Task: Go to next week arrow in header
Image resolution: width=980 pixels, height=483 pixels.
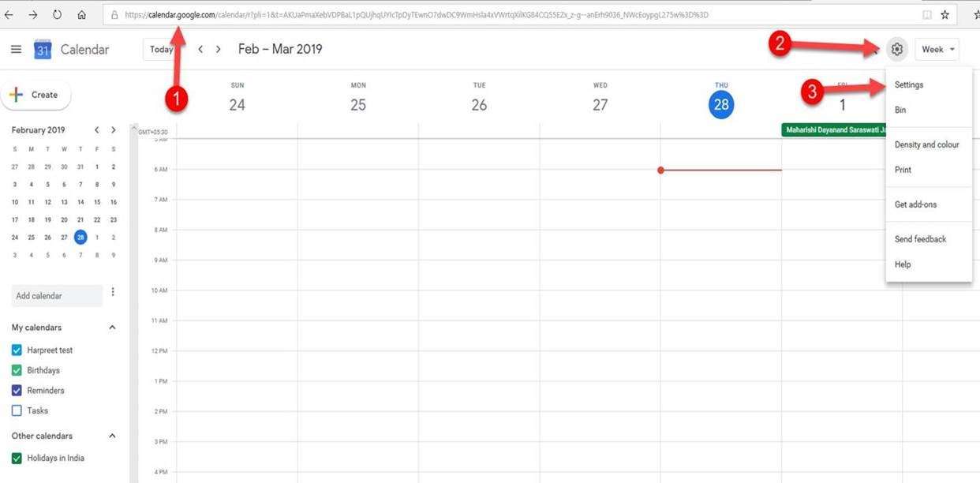Action: point(219,49)
